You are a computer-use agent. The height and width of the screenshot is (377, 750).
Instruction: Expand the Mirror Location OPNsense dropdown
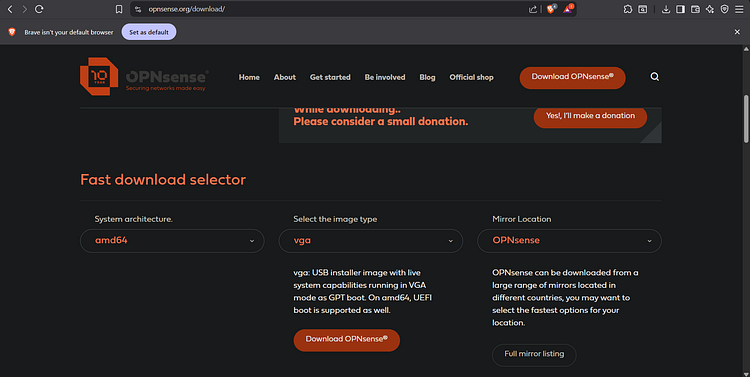(569, 241)
